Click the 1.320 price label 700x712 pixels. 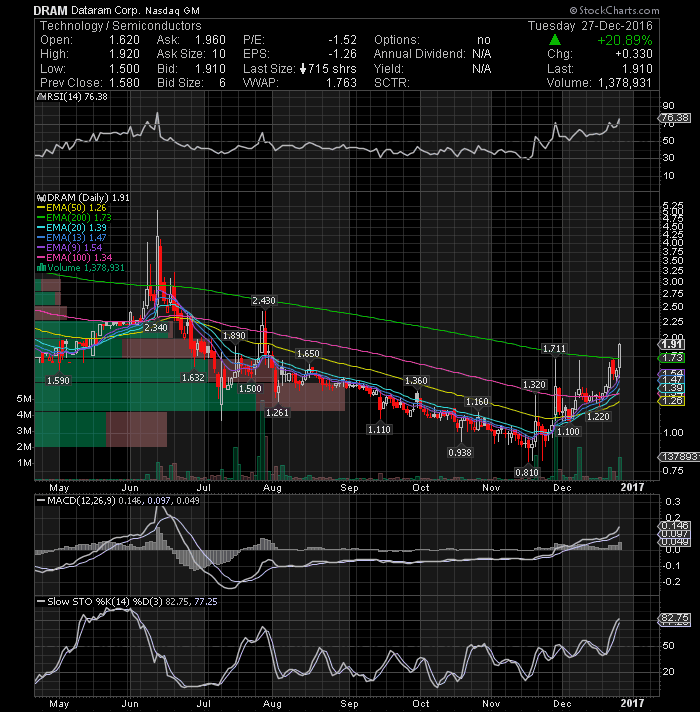click(x=534, y=385)
